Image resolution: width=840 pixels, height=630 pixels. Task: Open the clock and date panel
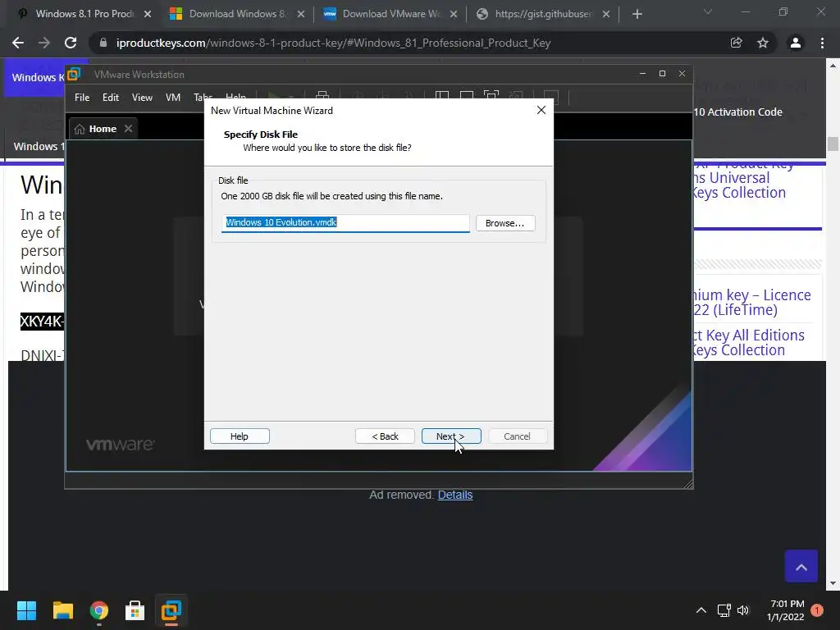coord(786,610)
